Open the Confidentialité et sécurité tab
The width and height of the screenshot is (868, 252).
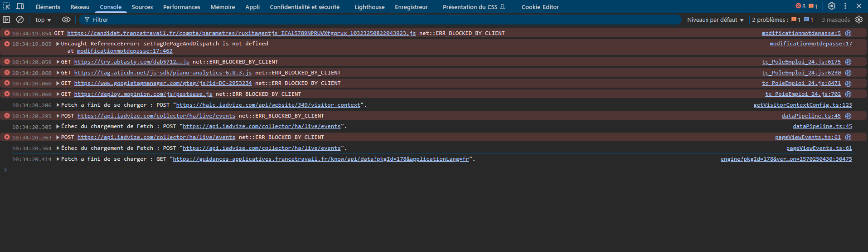305,7
